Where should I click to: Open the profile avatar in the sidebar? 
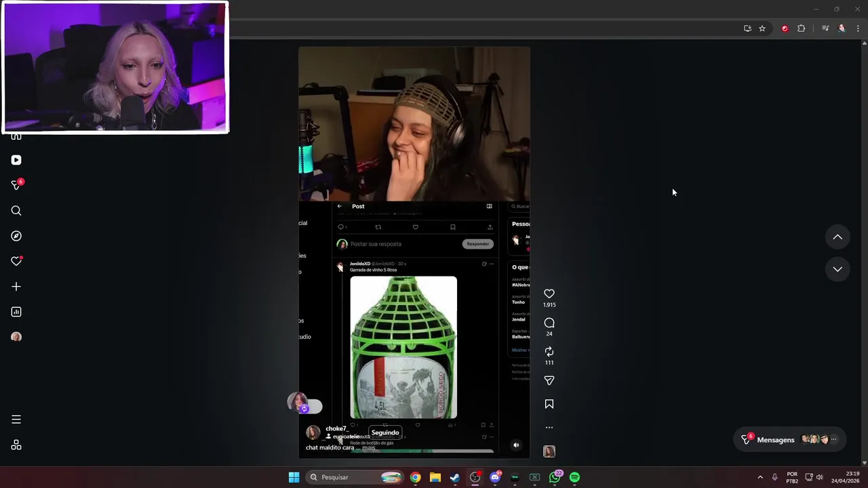16,337
